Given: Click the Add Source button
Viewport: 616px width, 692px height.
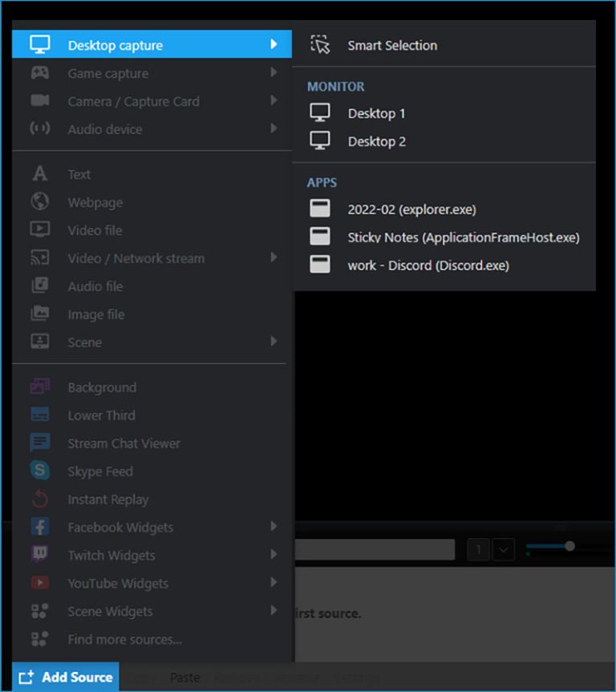Looking at the screenshot, I should (x=64, y=676).
